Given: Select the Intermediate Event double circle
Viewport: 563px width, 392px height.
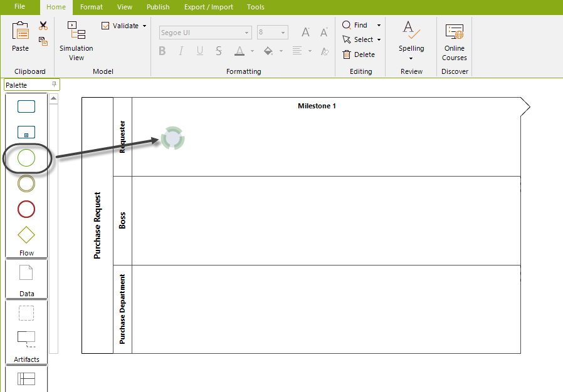Looking at the screenshot, I should (x=26, y=183).
